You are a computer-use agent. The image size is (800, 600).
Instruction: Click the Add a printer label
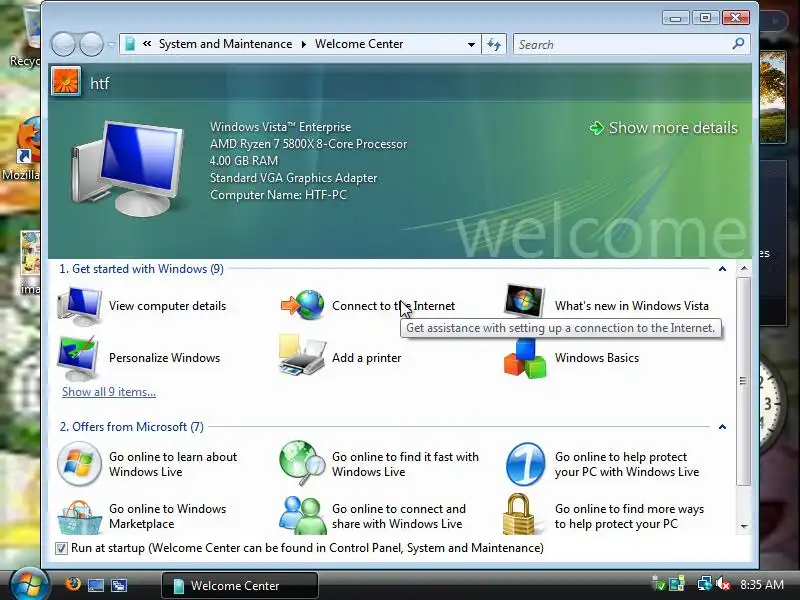(366, 358)
